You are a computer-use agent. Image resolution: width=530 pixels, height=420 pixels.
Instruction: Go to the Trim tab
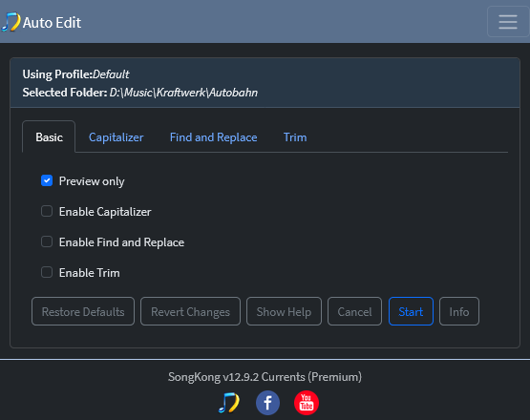[295, 136]
